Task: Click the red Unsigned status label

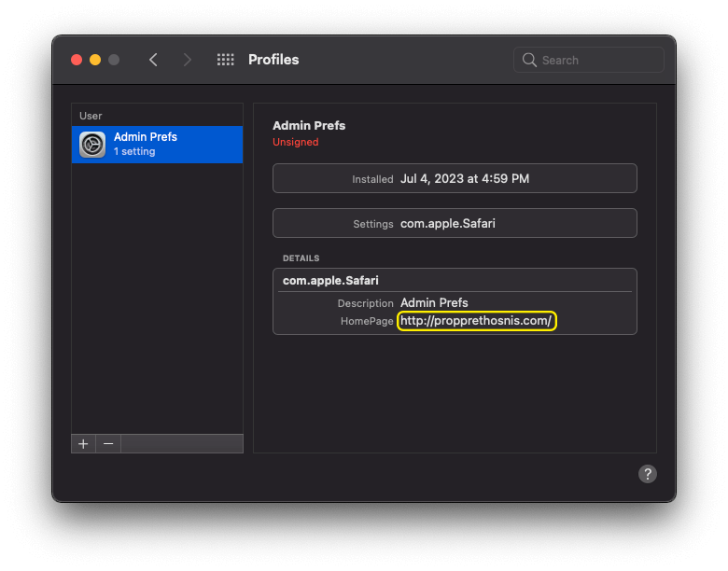Action: coord(295,142)
